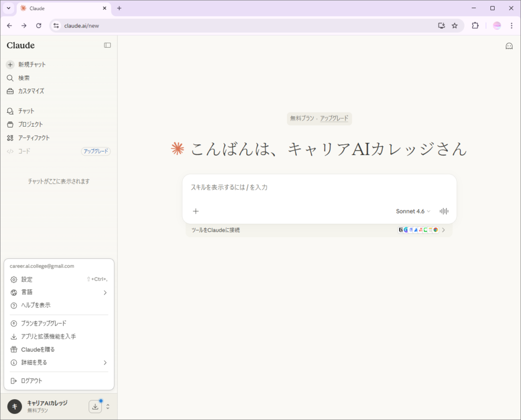Start voice mode with waveform icon
Viewport: 521px width, 420px height.
click(x=444, y=212)
